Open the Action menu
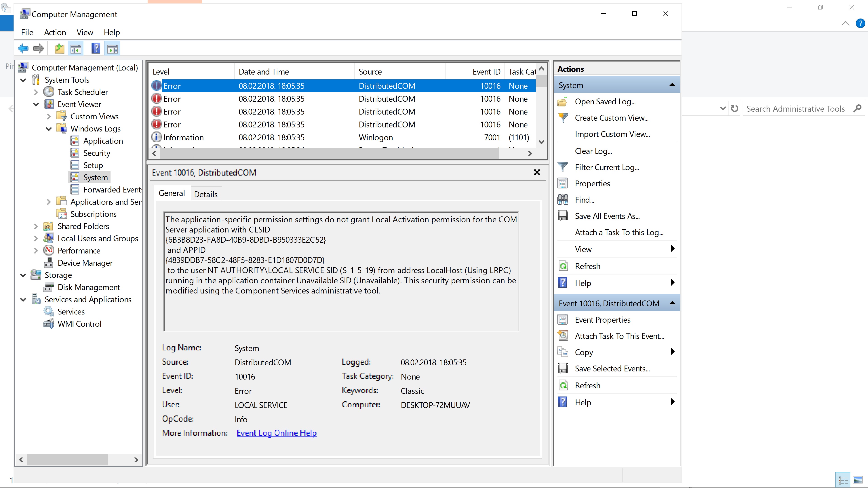The height and width of the screenshot is (488, 868). tap(55, 32)
